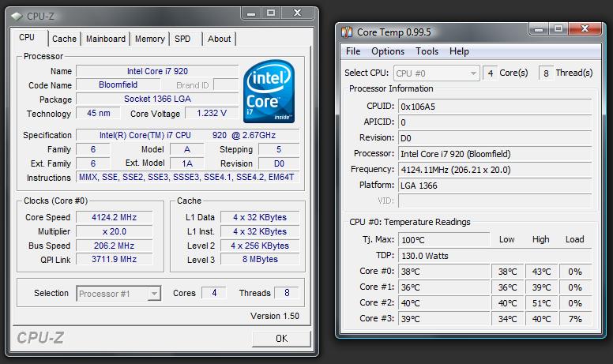Click the processor name Intel Core i7 920

tap(157, 71)
